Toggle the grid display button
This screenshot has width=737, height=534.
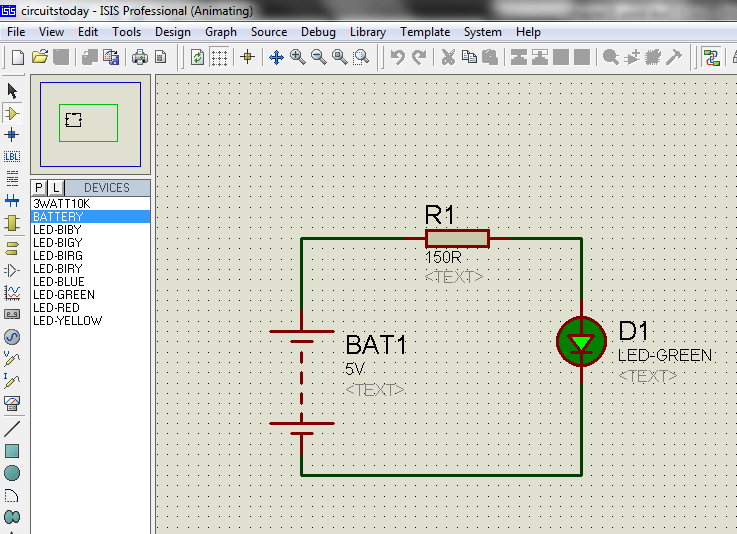click(219, 57)
